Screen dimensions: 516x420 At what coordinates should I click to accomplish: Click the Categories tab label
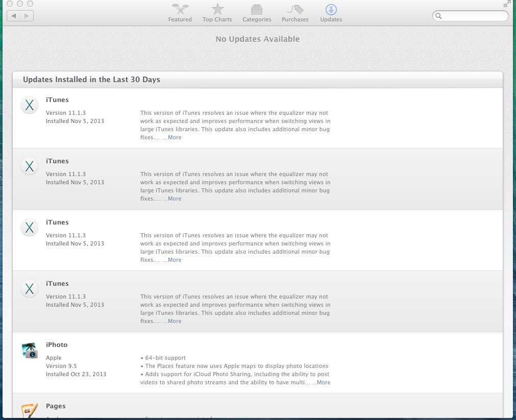(257, 19)
